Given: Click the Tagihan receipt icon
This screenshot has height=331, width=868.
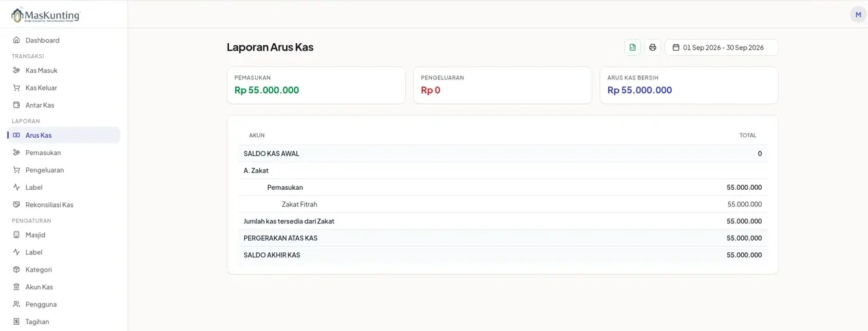Looking at the screenshot, I should 16,321.
